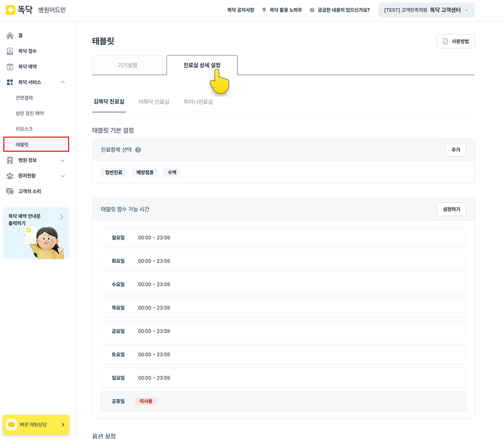This screenshot has width=504, height=439.
Task: Click the 똑닥 예약 calendar icon
Action: 10,67
